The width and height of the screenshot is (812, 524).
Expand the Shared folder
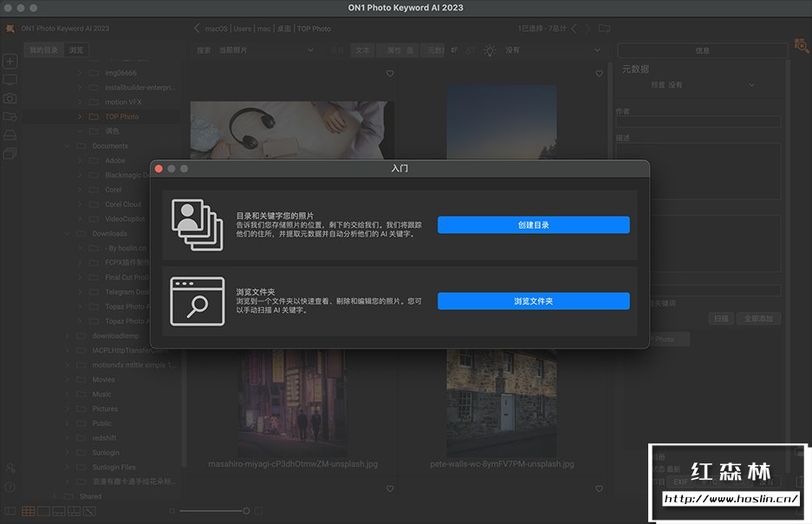55,496
